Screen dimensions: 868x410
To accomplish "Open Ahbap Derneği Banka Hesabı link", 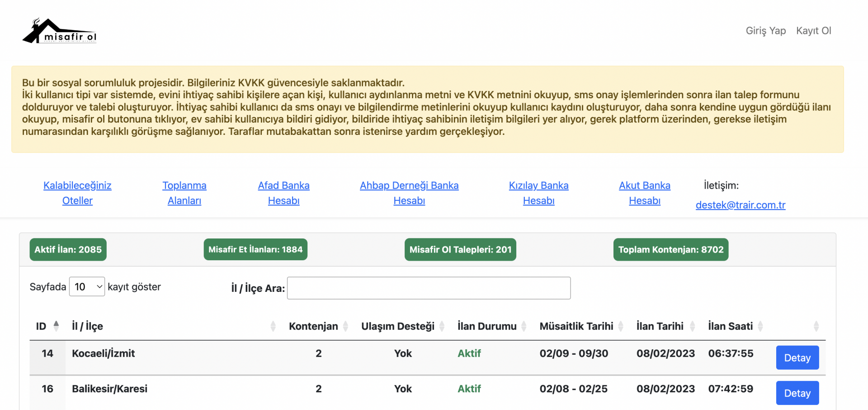I will click(x=409, y=193).
